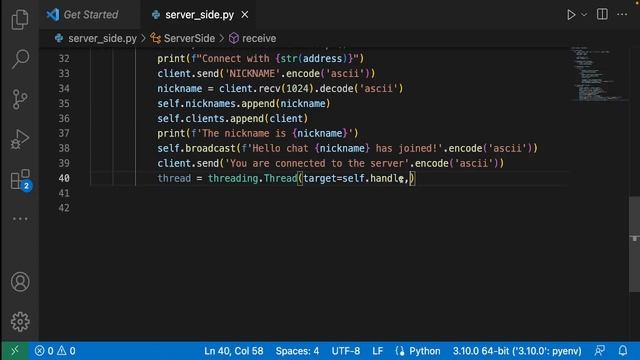Open Run and Debug view
640x360 pixels.
tap(20, 139)
